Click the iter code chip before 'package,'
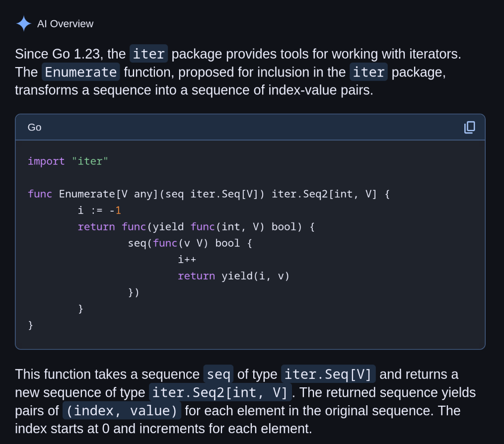 pos(368,72)
